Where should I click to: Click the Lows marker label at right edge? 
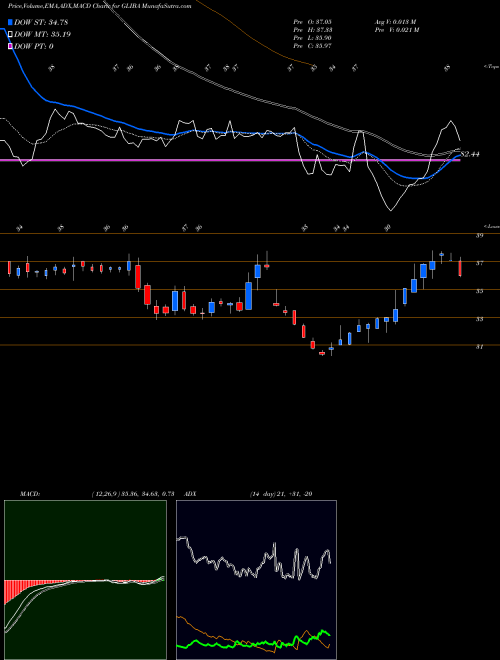pos(491,226)
